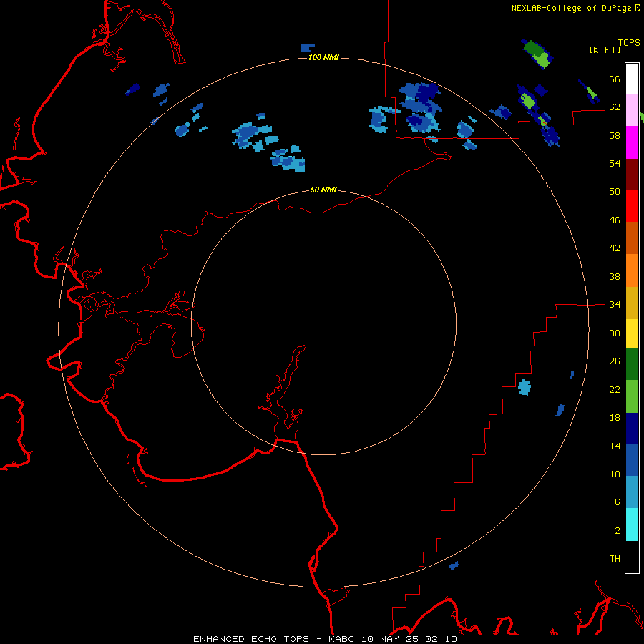
Task: Click the '100 NMI' range ring label
Action: [x=323, y=57]
